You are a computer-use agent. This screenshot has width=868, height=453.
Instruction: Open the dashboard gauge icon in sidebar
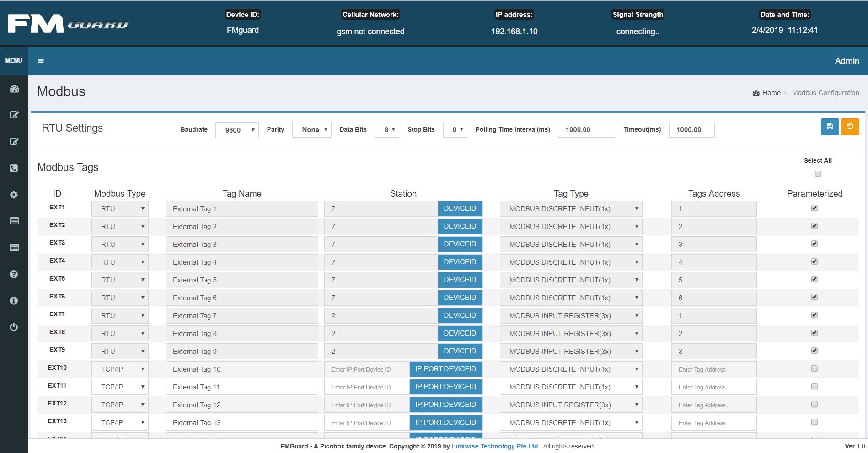click(14, 89)
